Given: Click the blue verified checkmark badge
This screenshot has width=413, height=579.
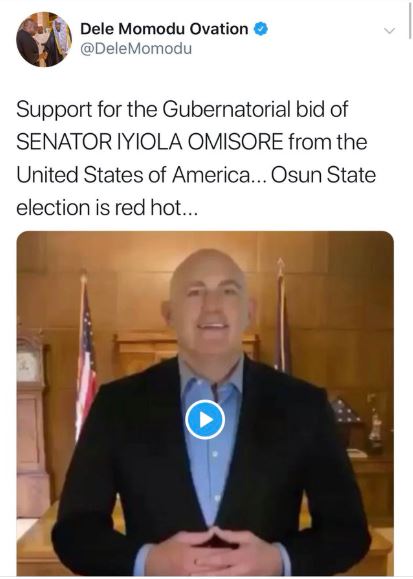Looking at the screenshot, I should (260, 29).
